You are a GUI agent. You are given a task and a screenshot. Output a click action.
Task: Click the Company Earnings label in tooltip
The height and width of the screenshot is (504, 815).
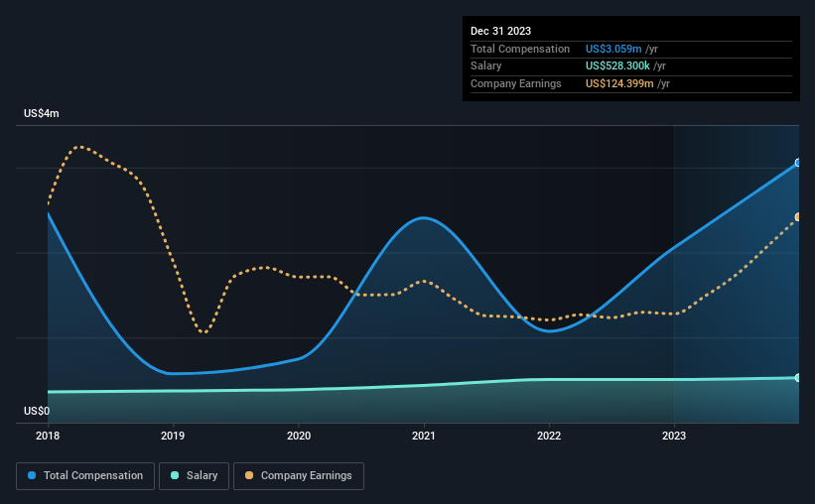click(x=515, y=83)
